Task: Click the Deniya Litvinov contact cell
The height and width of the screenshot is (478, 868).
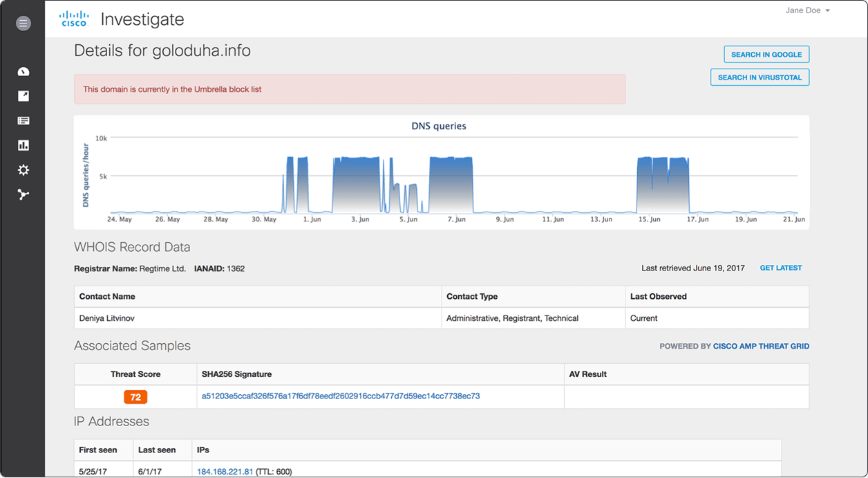Action: click(258, 318)
